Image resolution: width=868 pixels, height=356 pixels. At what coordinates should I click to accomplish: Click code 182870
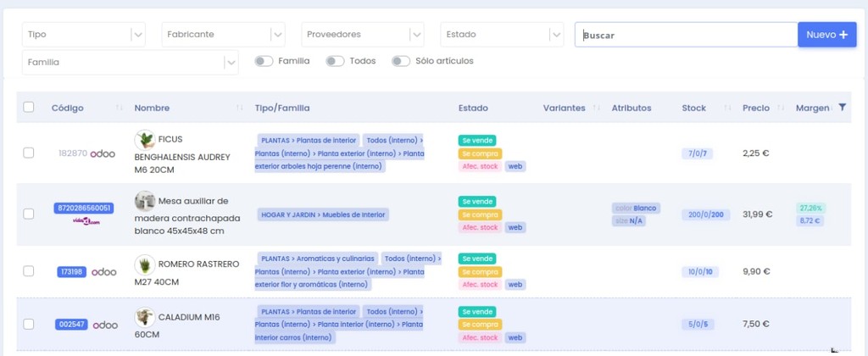(x=73, y=153)
